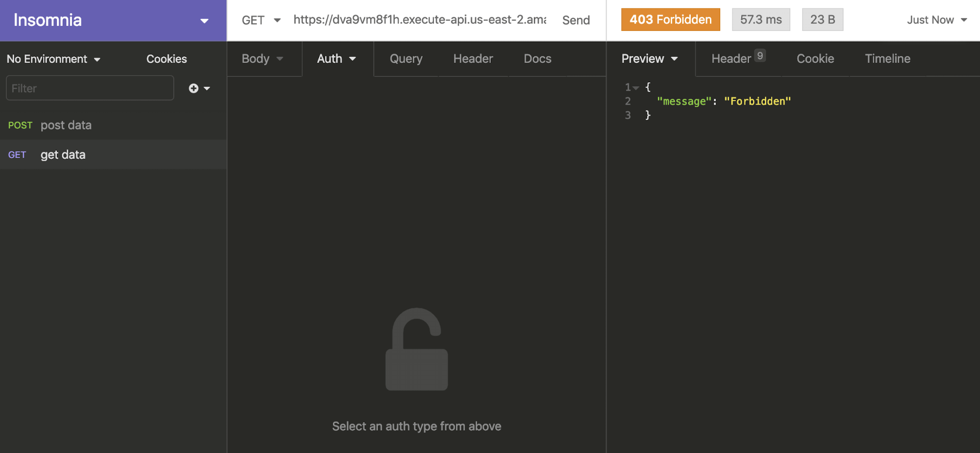This screenshot has width=980, height=453.
Task: Expand the No Environment dropdown
Action: coord(53,59)
